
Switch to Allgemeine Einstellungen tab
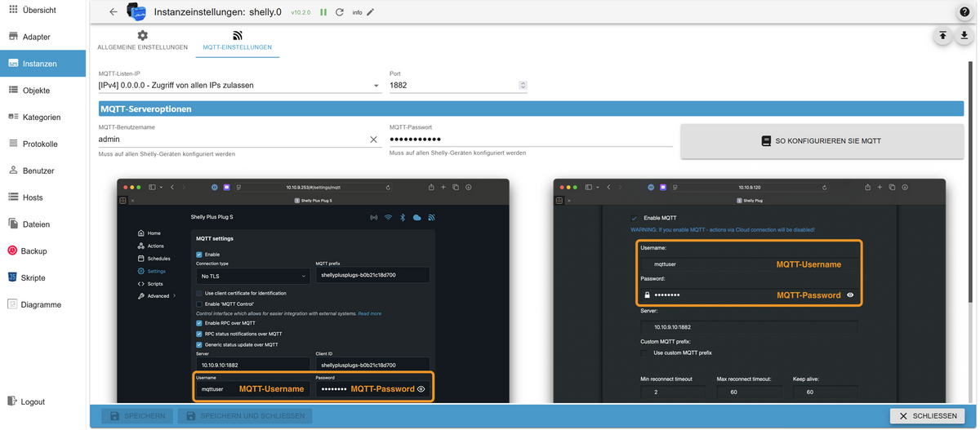(x=143, y=41)
